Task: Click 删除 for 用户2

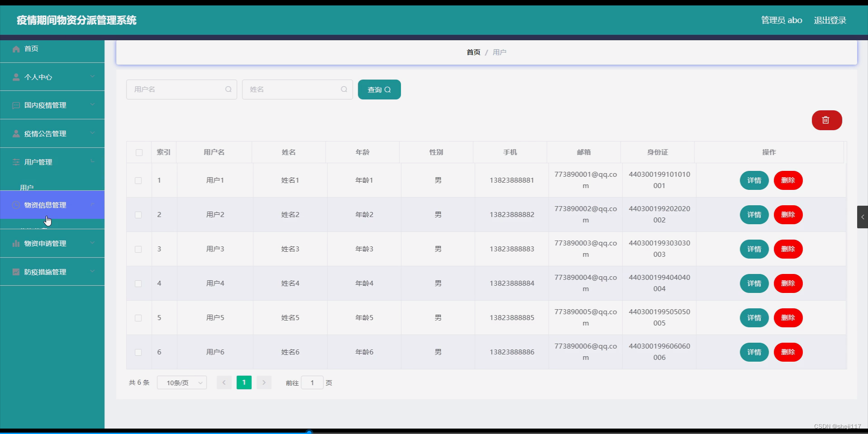Action: (788, 215)
